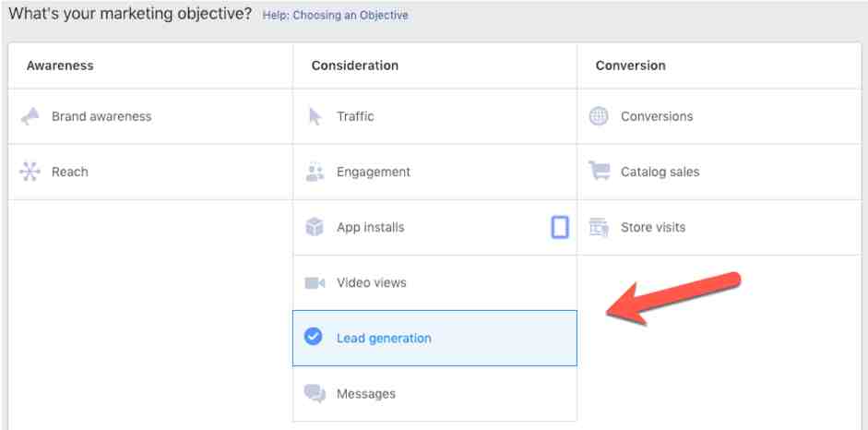Select the Store visits objective label

653,227
